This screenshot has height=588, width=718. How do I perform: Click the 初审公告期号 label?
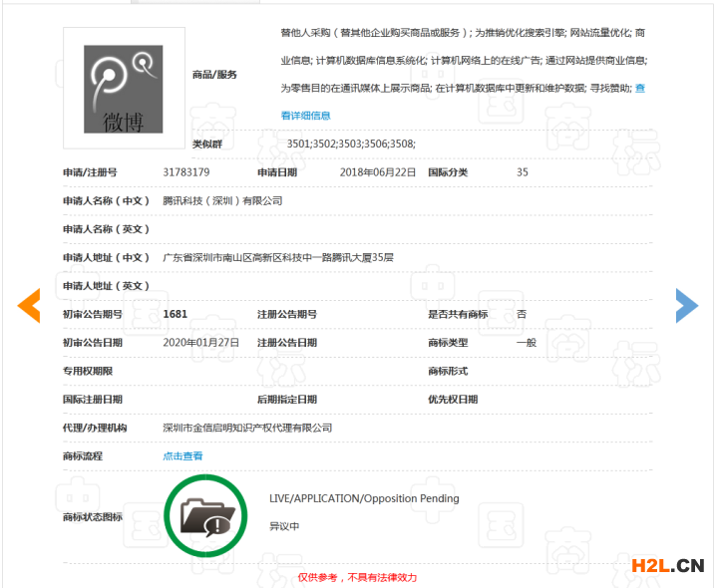93,314
